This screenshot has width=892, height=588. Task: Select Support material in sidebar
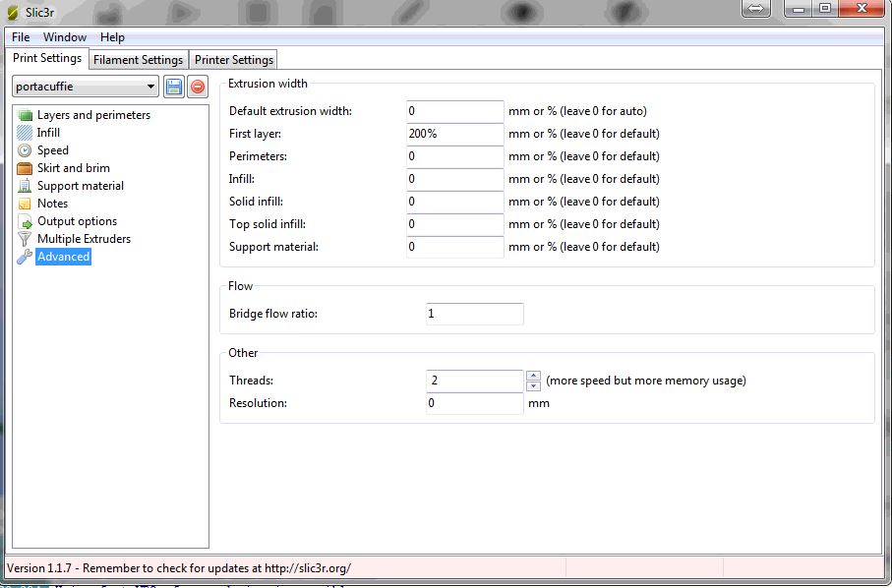coord(80,186)
